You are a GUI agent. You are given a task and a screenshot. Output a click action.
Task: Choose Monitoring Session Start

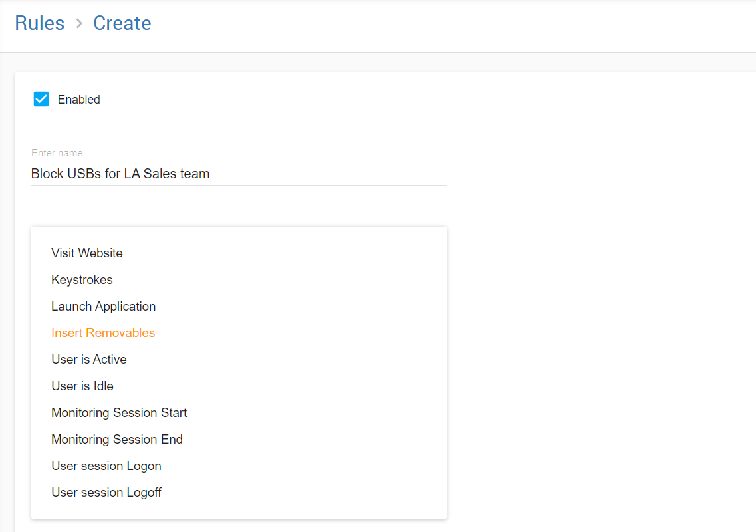119,413
